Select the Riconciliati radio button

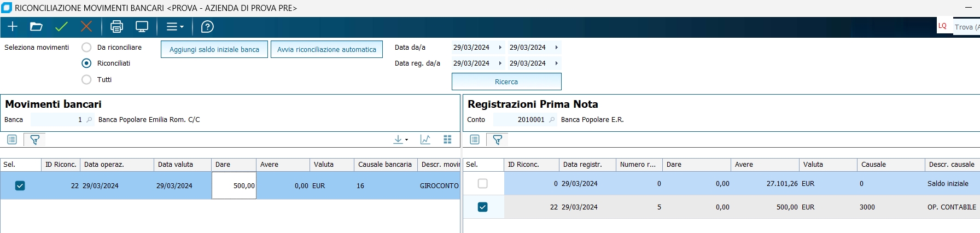click(x=86, y=63)
